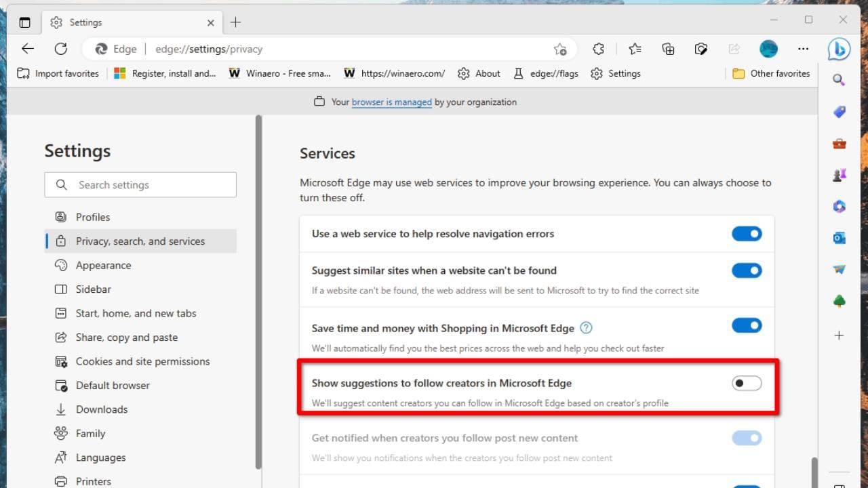Toggle 'Get notified when creators' switch
868x488 pixels.
(747, 439)
